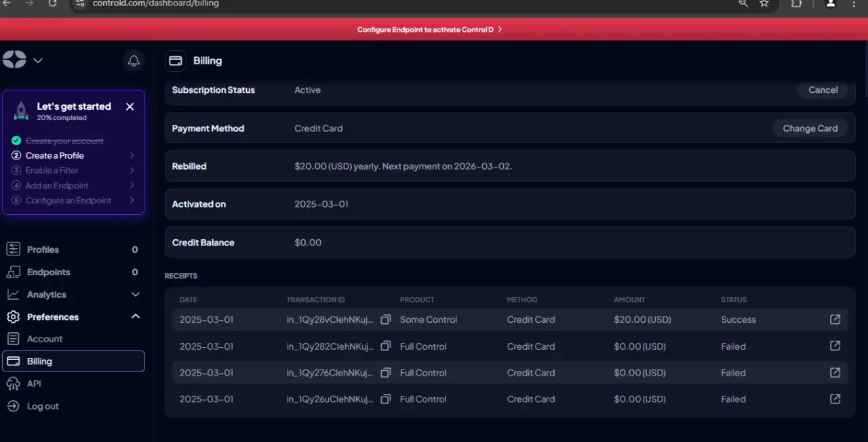
Task: Click the Account sidebar icon
Action: tap(13, 339)
